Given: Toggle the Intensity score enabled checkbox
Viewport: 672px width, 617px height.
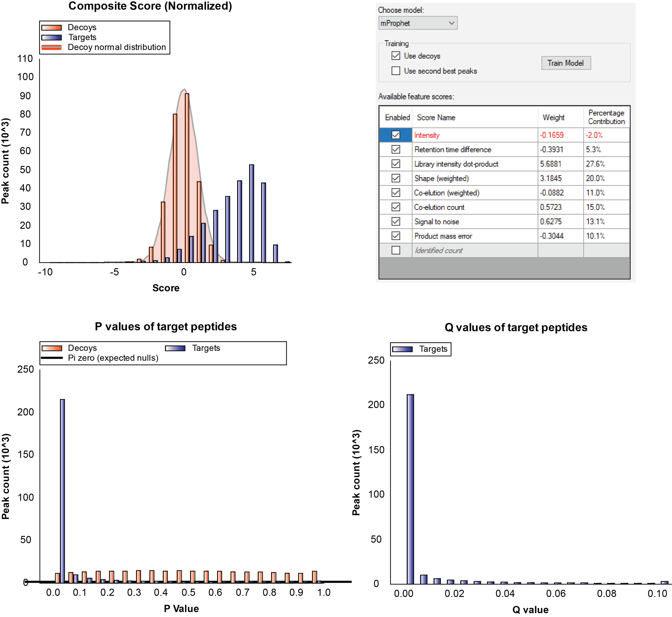Looking at the screenshot, I should point(396,135).
